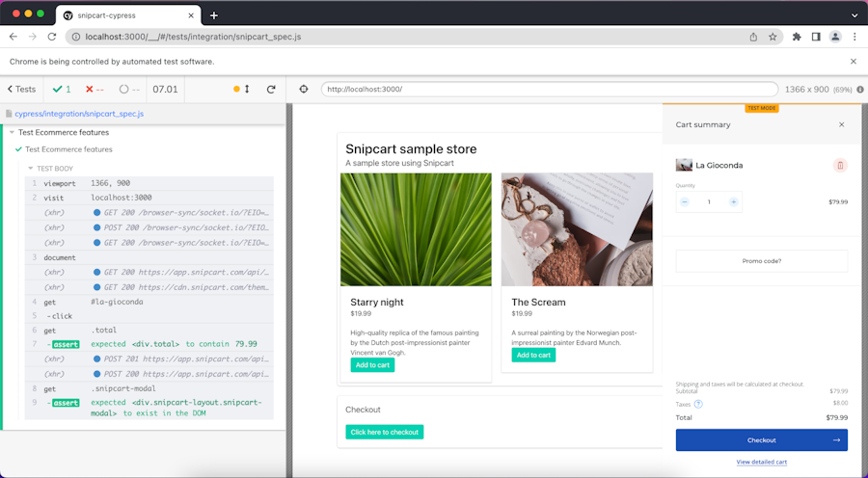The width and height of the screenshot is (868, 478).
Task: Reload the browser page
Action: point(52,37)
